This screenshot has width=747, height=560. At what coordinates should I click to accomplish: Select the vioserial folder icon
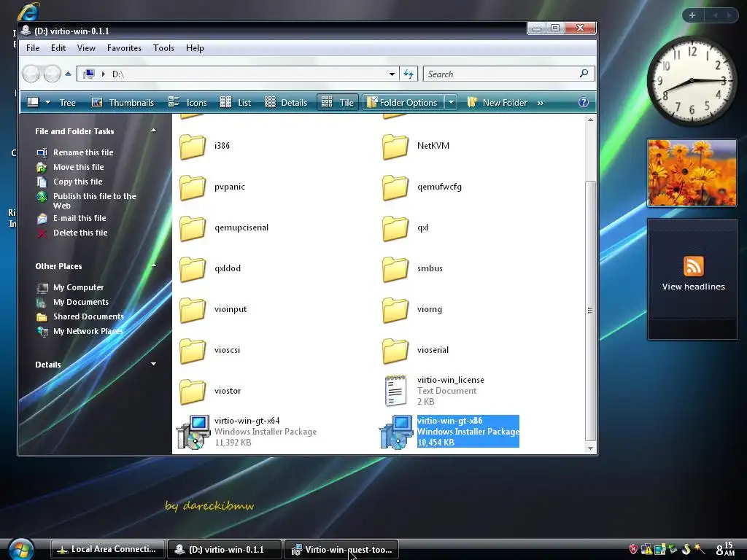395,351
